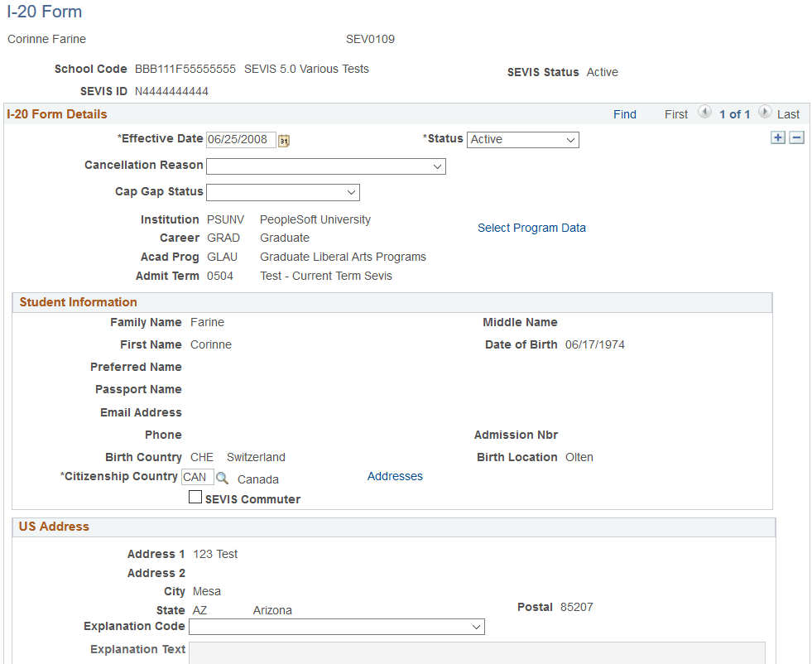Open the Addresses link
Viewport: 812px width, 664px height.
[395, 476]
